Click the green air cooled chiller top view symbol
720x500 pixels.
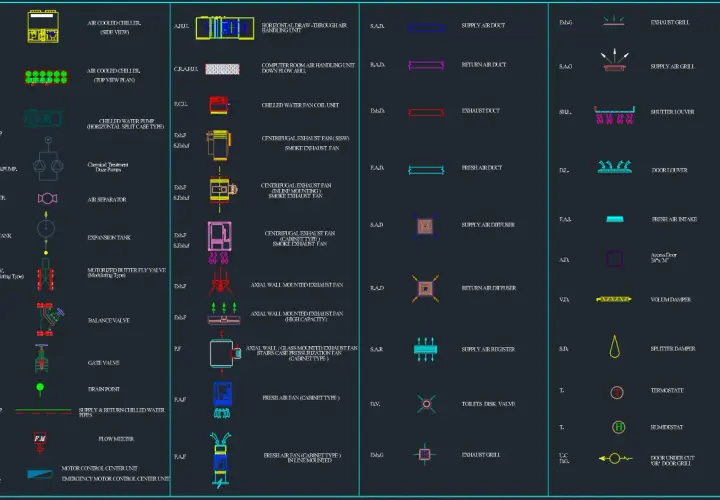46,77
